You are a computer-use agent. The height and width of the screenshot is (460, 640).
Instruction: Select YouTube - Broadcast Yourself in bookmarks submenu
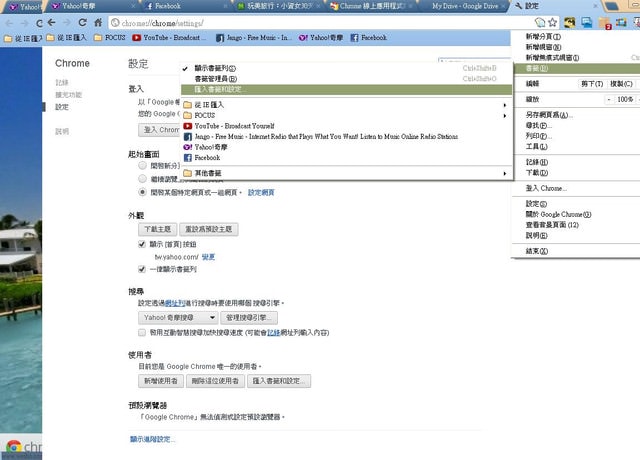(x=346, y=126)
